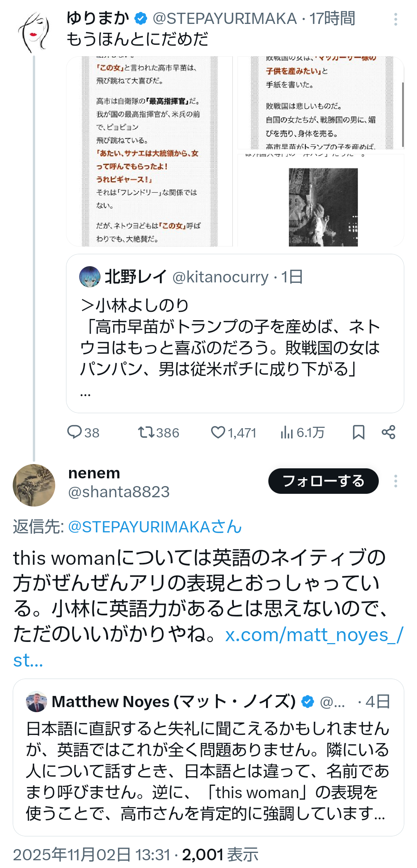This screenshot has height=868, width=417.
Task: Open the top-right article screenshot image
Action: click(x=320, y=103)
